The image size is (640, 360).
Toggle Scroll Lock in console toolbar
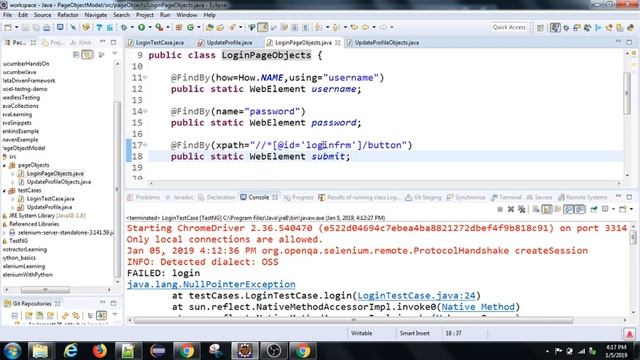click(547, 209)
